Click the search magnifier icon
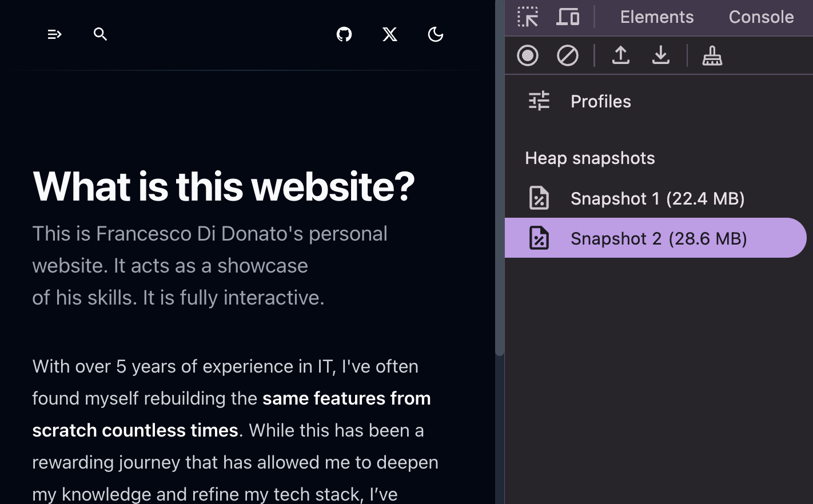Viewport: 813px width, 504px height. click(x=101, y=35)
